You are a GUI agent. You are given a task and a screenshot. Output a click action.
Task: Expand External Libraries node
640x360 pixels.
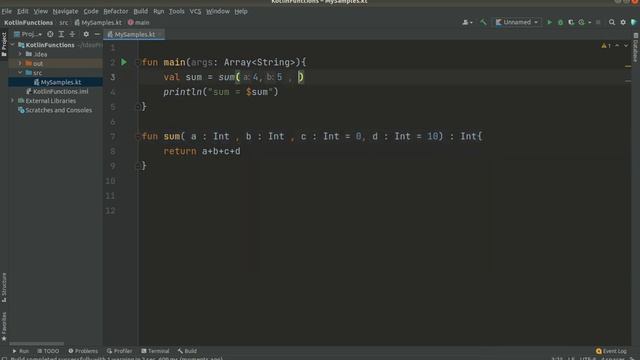coord(13,100)
